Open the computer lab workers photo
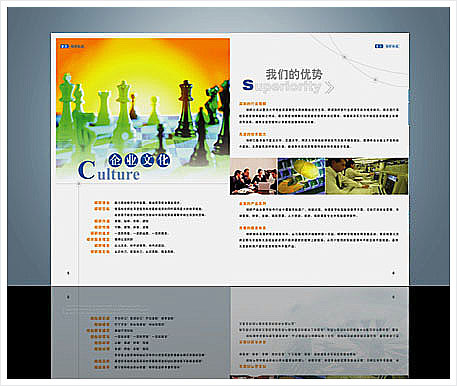 367,176
